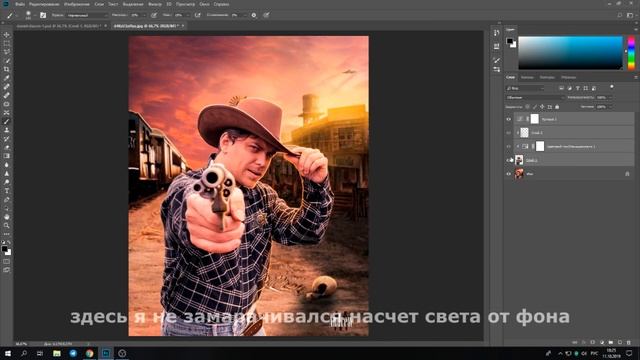Viewport: 640px width, 360px height.
Task: Select the Gradient tool
Action: 7,156
